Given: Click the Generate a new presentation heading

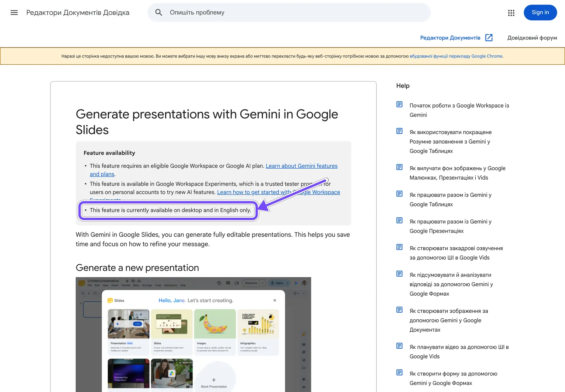Looking at the screenshot, I should [x=137, y=268].
